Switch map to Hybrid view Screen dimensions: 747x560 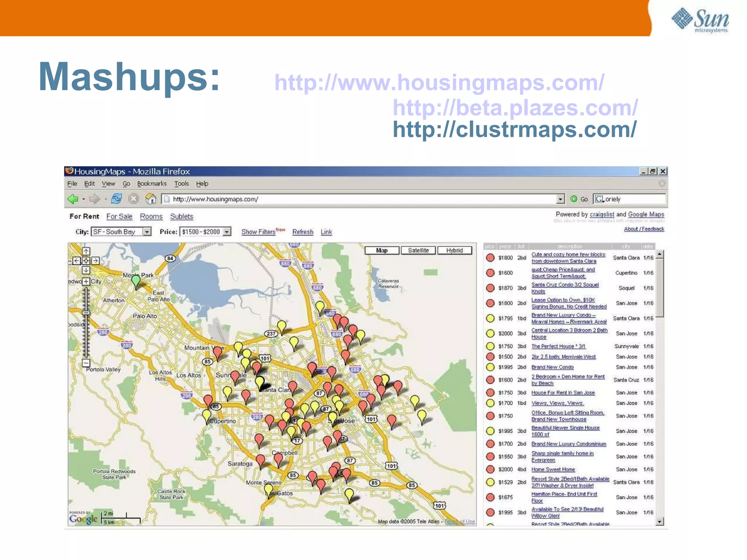click(454, 250)
